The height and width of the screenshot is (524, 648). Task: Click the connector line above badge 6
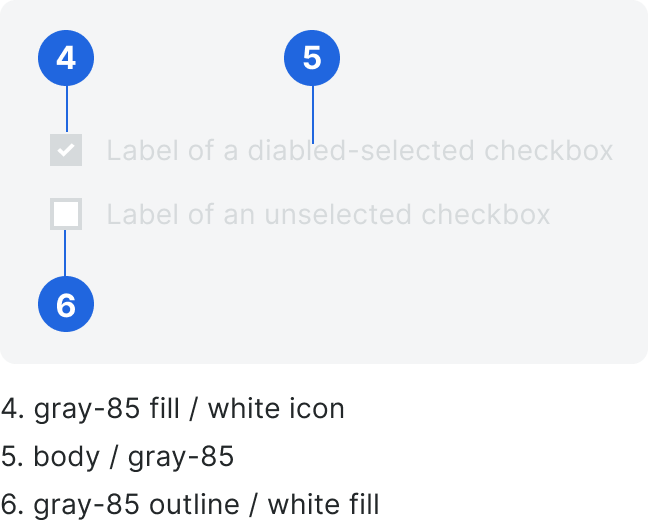65,253
